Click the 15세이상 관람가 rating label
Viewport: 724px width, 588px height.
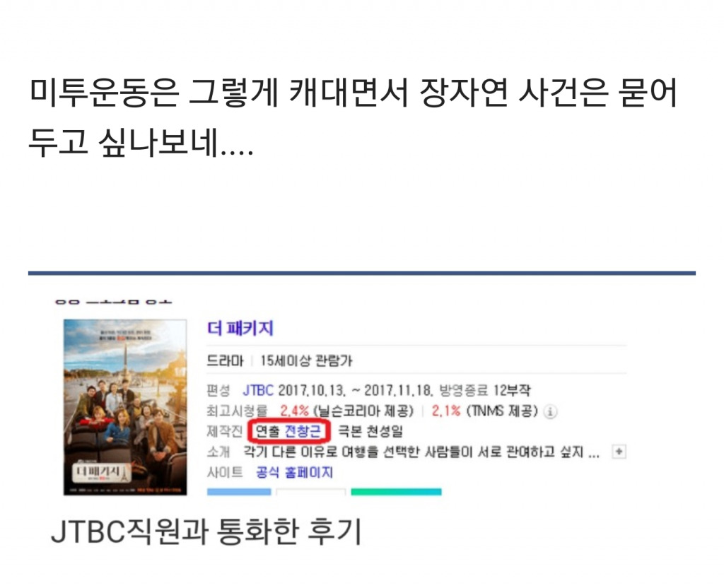[x=306, y=360]
